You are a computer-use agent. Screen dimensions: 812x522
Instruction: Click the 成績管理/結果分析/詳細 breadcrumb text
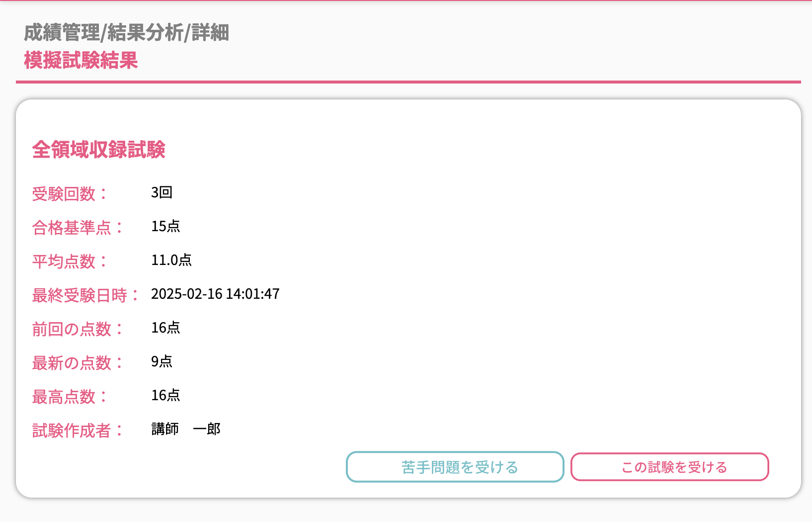[x=126, y=33]
